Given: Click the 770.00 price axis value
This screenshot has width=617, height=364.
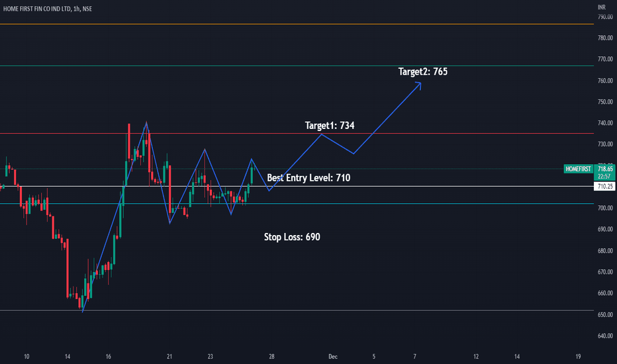Looking at the screenshot, I should (605, 59).
